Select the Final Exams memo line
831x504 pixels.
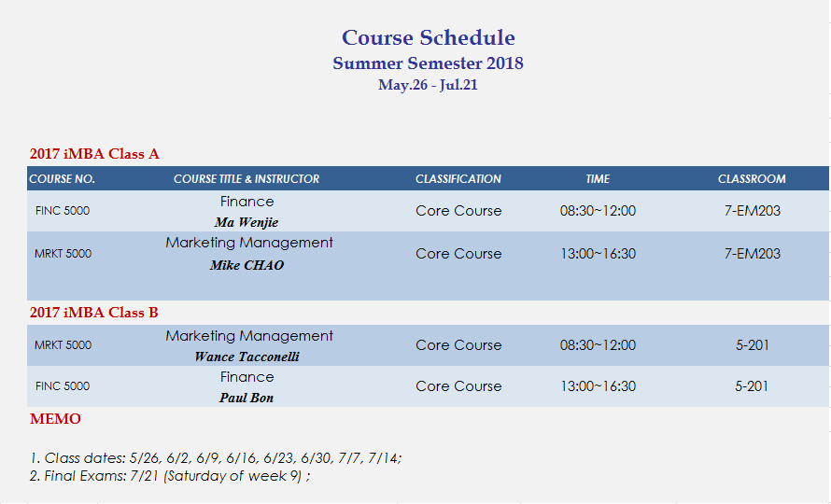[170, 476]
